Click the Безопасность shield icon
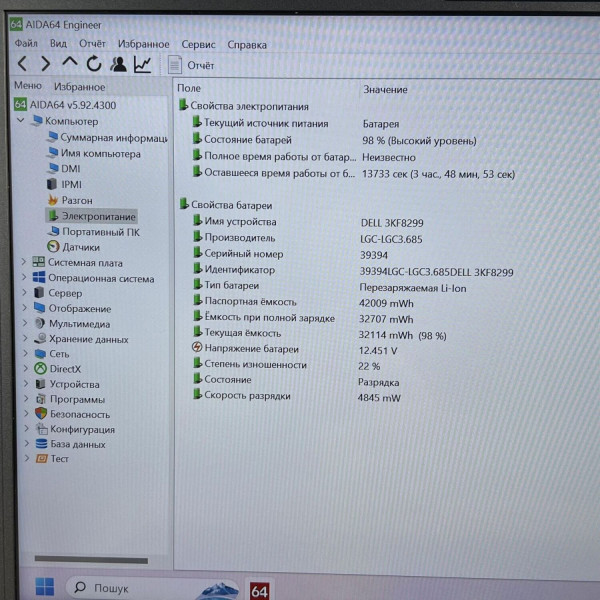 point(41,414)
